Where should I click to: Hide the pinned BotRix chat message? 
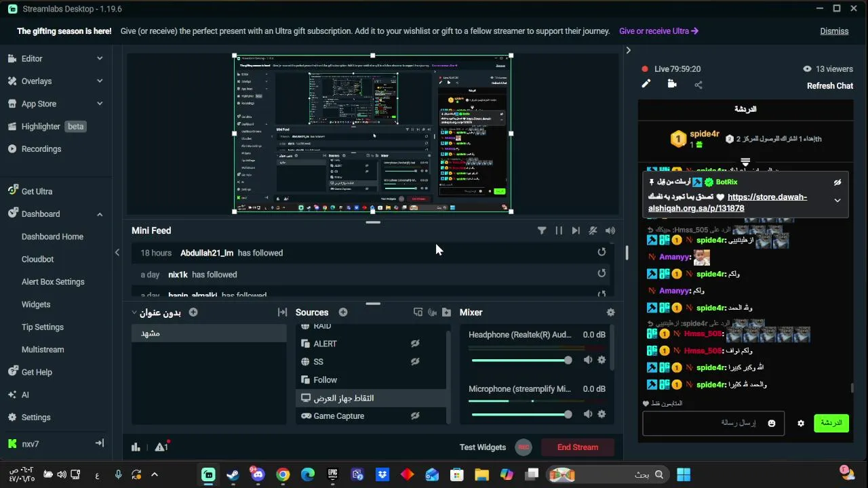click(x=837, y=182)
